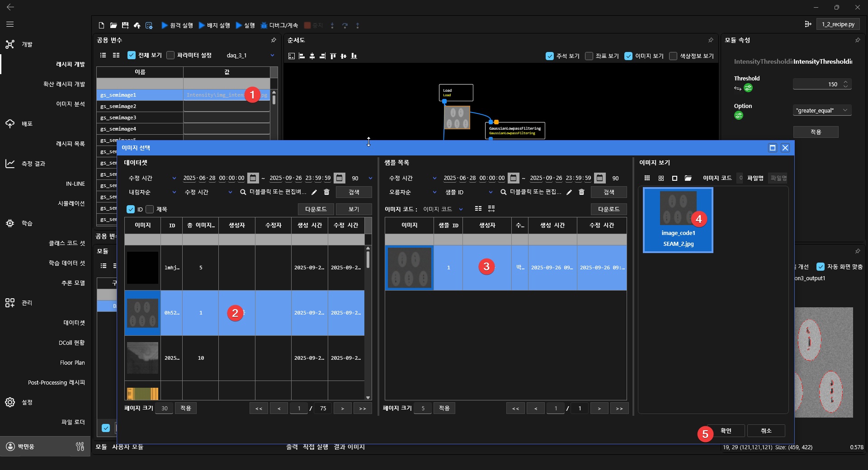Click the folder icon in image view
Screen dimensions: 868x470
(688, 178)
